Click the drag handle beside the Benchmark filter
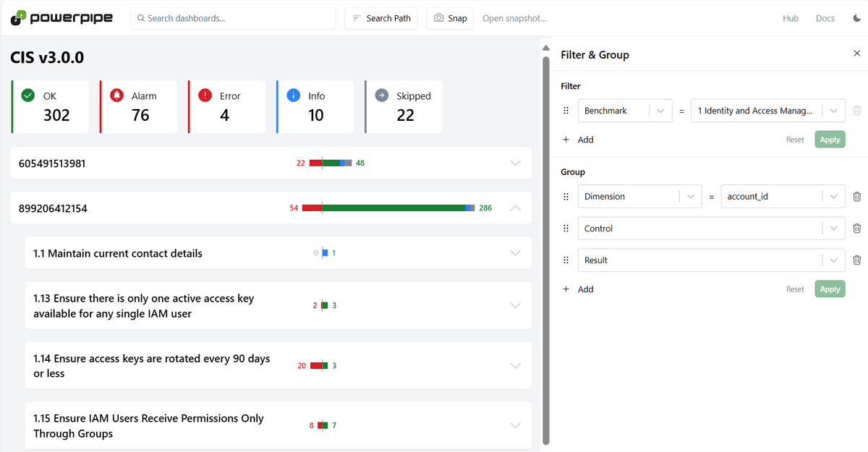 pyautogui.click(x=566, y=110)
